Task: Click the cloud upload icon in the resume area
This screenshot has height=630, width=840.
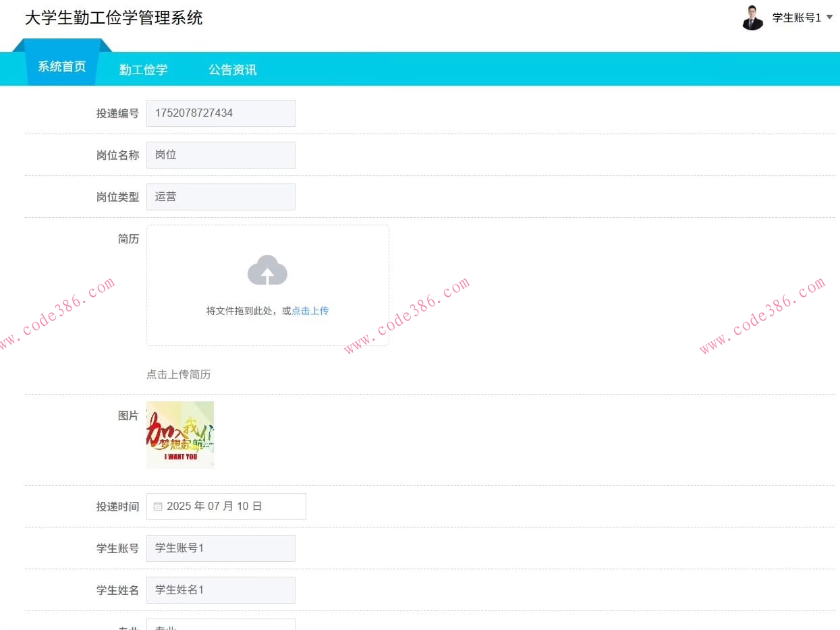Action: pos(267,269)
